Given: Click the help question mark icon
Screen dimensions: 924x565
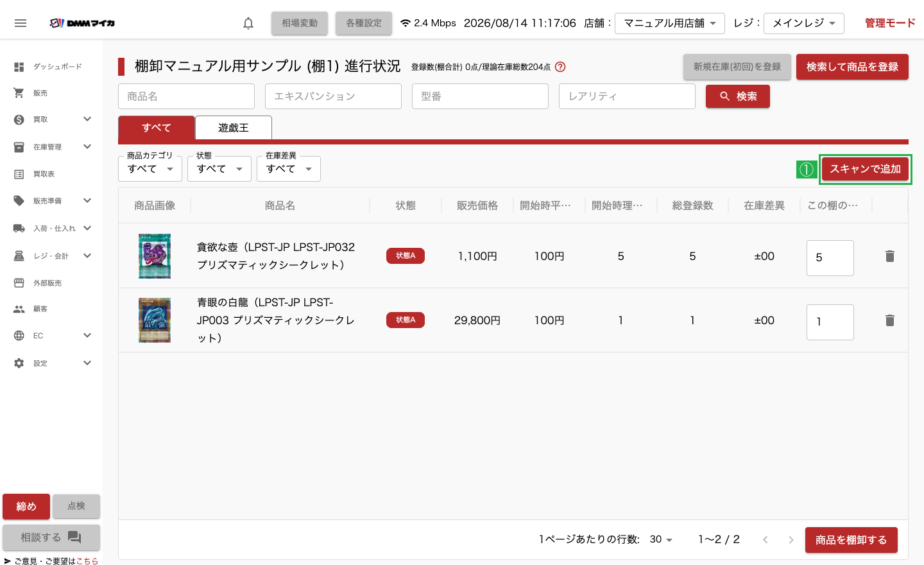Looking at the screenshot, I should pyautogui.click(x=560, y=67).
